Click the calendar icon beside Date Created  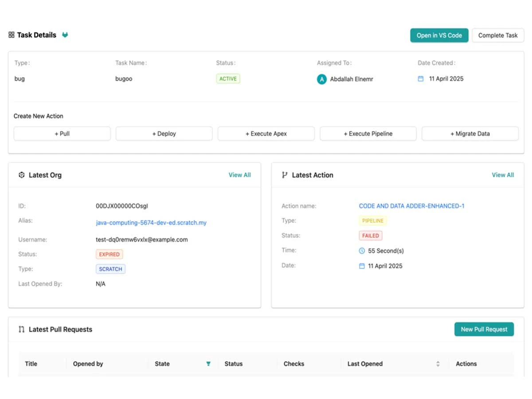(421, 79)
